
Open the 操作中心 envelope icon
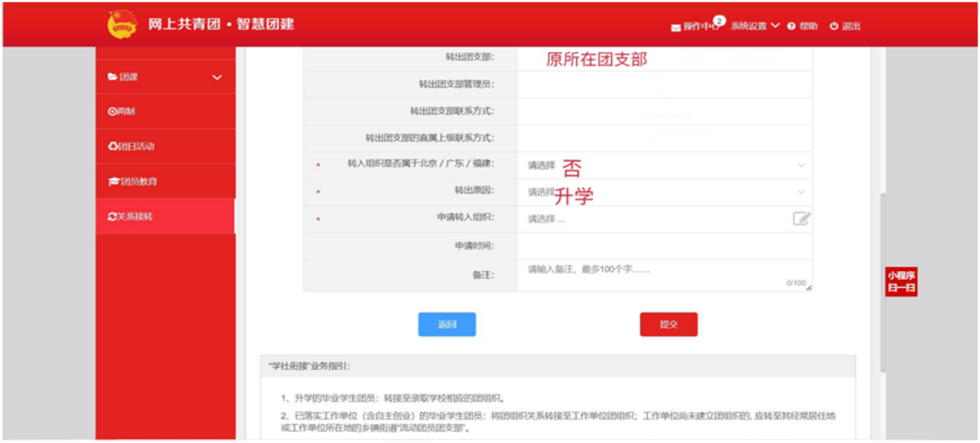(676, 27)
